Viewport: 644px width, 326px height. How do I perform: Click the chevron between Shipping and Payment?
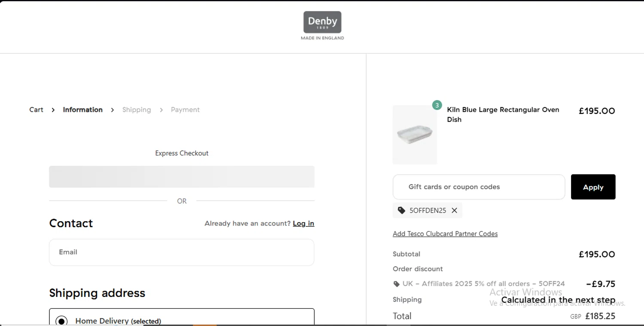click(161, 110)
